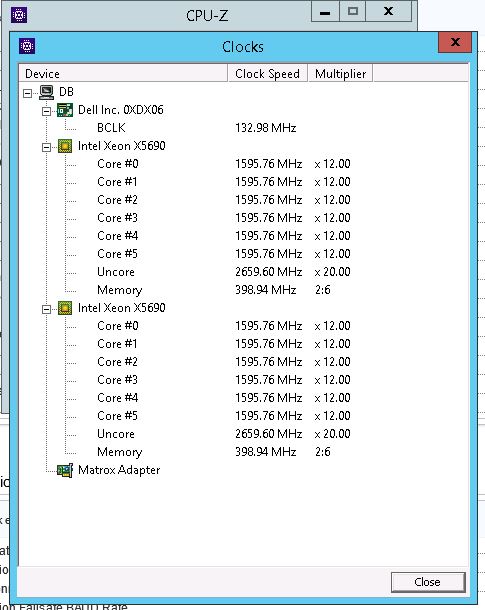Screen dimensions: 485x610
Task: Select the BCLK row
Action: [x=111, y=128]
